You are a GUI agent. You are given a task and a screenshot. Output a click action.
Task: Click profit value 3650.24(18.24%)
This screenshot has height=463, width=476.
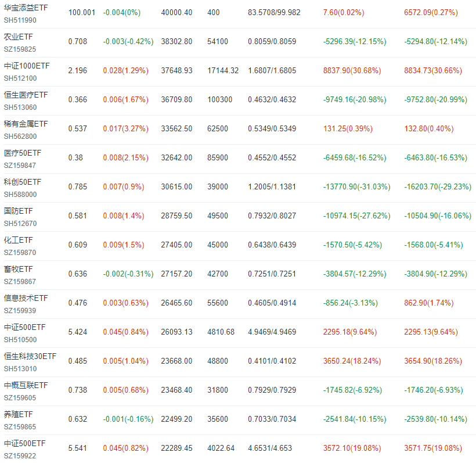(x=352, y=361)
